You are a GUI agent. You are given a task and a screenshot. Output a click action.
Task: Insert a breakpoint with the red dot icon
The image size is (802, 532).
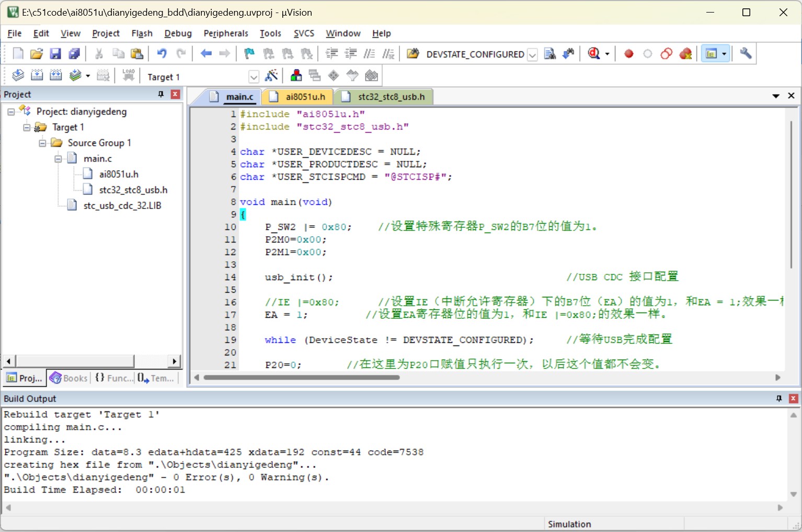coord(629,53)
